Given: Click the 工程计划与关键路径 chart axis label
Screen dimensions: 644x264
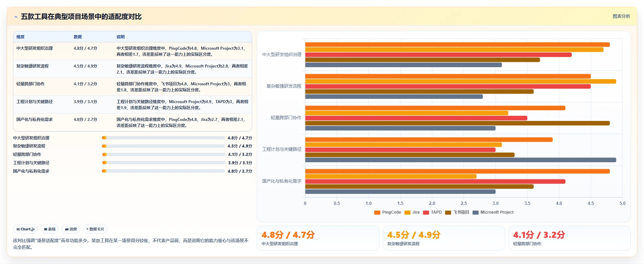Looking at the screenshot, I should 282,149.
